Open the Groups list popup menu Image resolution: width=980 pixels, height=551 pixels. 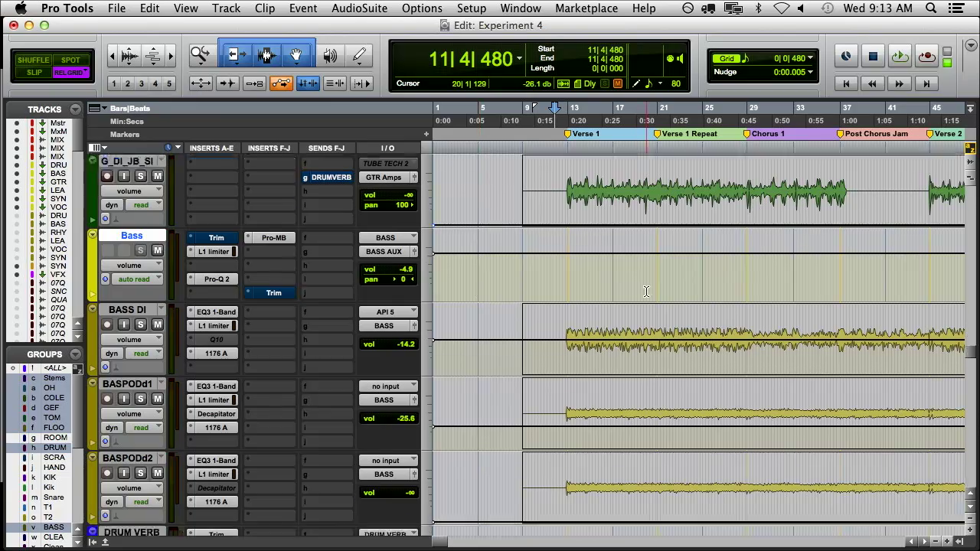tap(75, 354)
